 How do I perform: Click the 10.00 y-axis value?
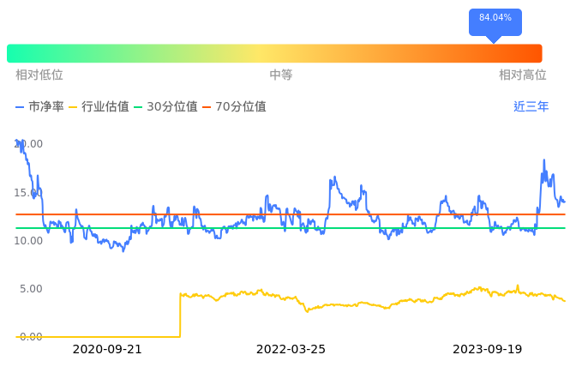[29, 240]
